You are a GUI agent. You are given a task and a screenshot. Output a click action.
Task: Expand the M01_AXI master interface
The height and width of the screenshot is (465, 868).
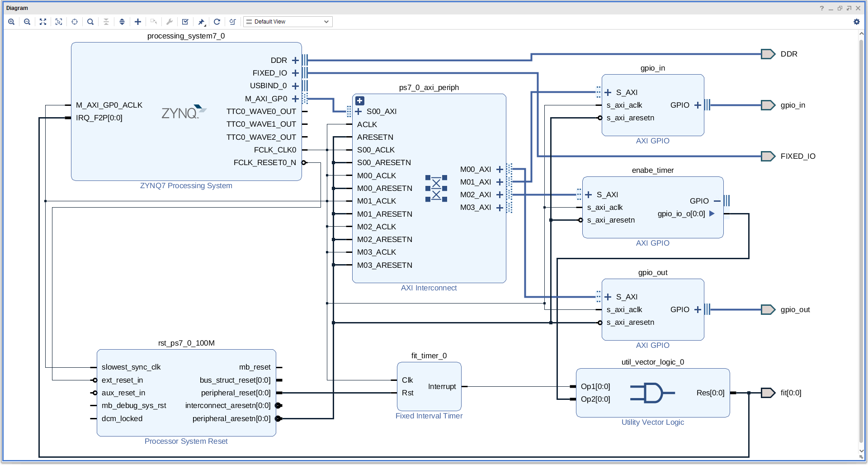click(x=500, y=182)
